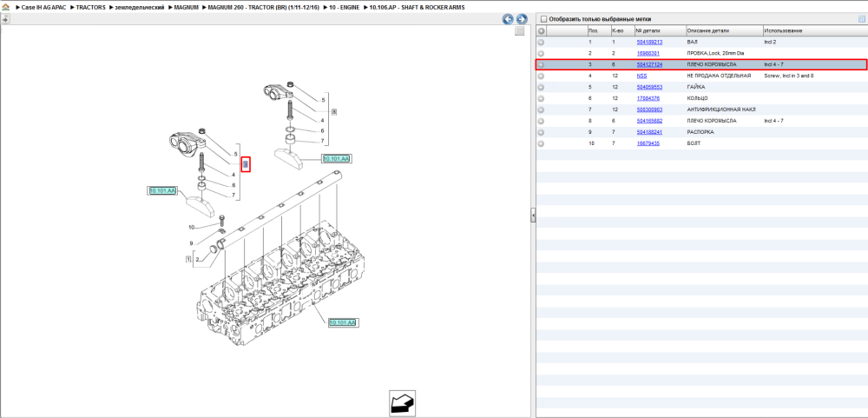Open 10.106.AP - SHAFT & ROCKER ARMS breadcrumb

[417, 8]
